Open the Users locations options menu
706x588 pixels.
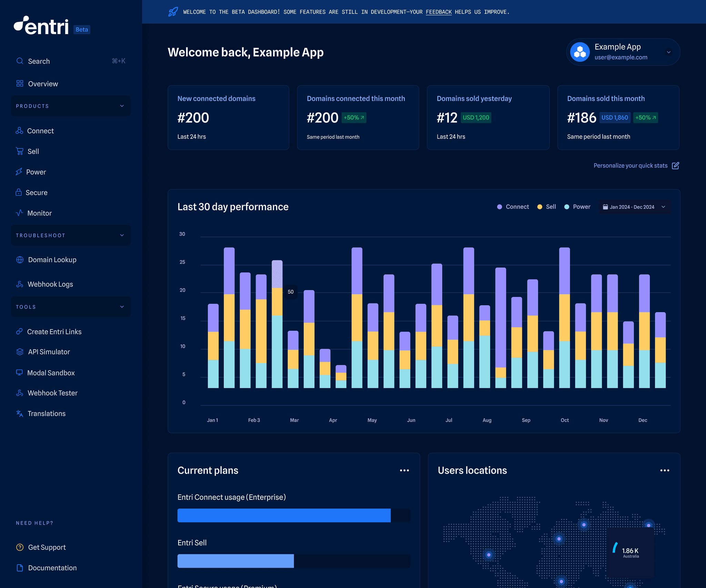(x=665, y=470)
